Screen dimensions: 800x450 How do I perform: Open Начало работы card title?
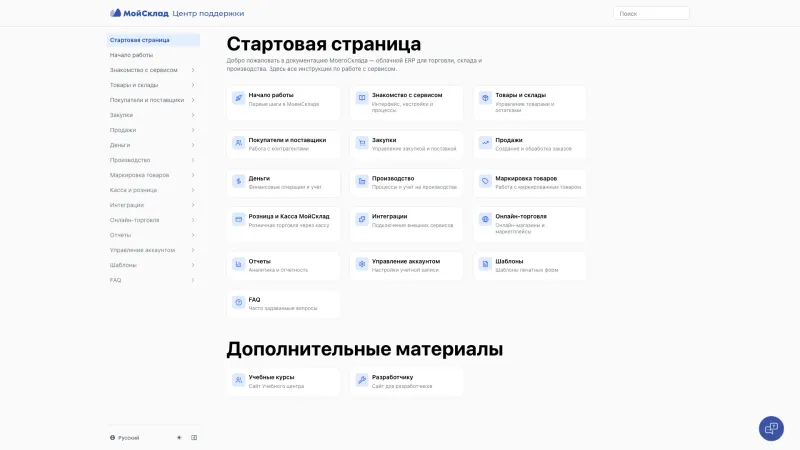coord(271,95)
